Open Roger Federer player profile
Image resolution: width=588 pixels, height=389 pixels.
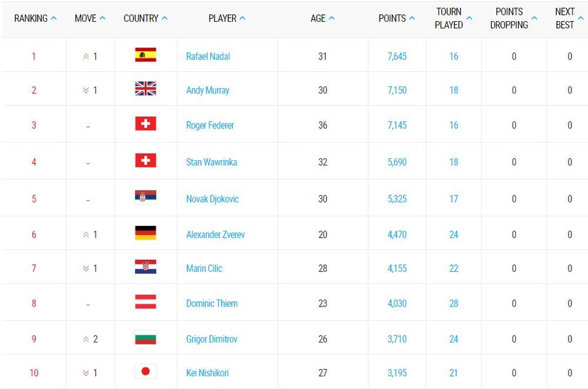point(210,125)
